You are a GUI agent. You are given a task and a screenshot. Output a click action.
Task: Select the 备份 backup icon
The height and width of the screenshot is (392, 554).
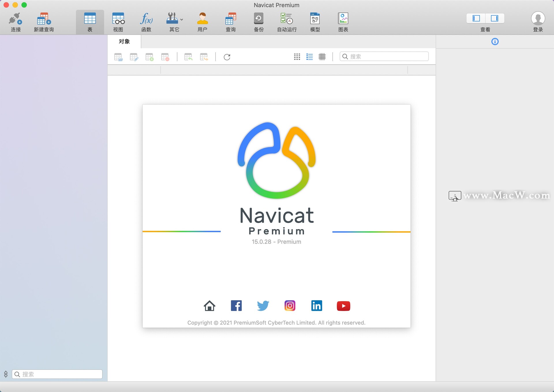coord(259,18)
